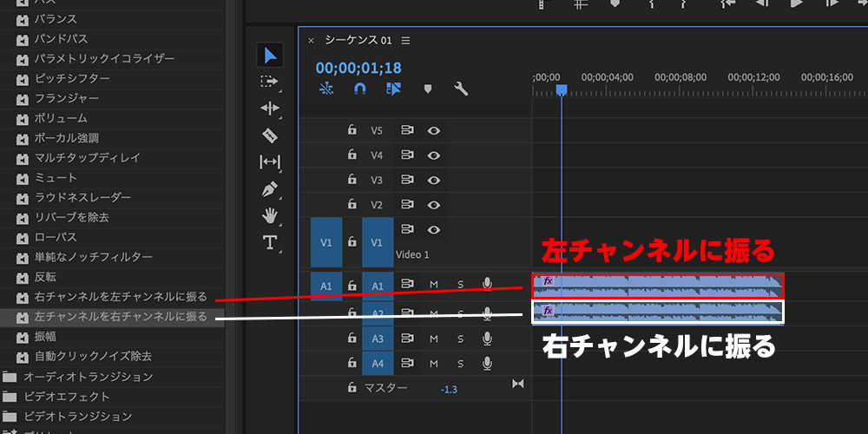Toggle lock on the マスター track

[x=352, y=388]
